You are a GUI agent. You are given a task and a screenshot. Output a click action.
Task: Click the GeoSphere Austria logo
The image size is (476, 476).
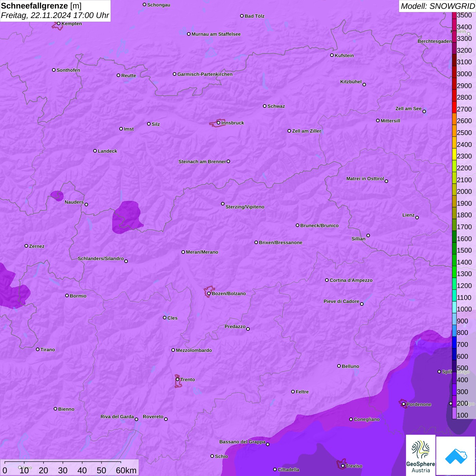click(421, 455)
